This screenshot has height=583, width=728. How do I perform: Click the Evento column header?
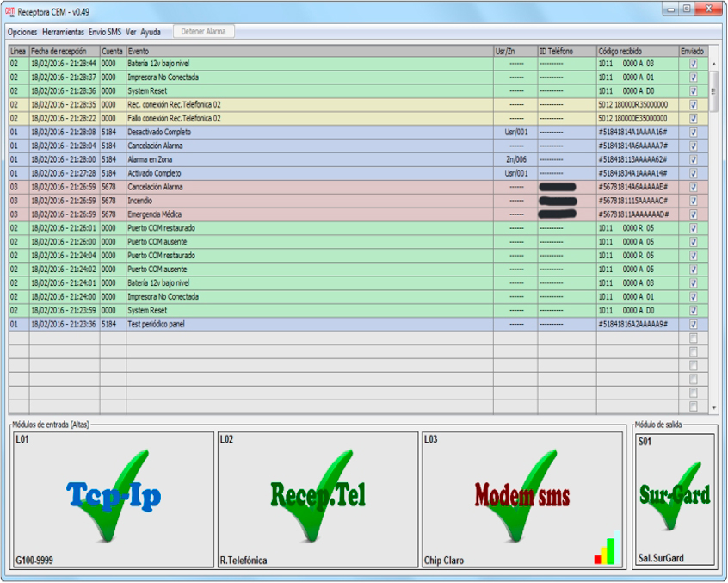(310, 52)
